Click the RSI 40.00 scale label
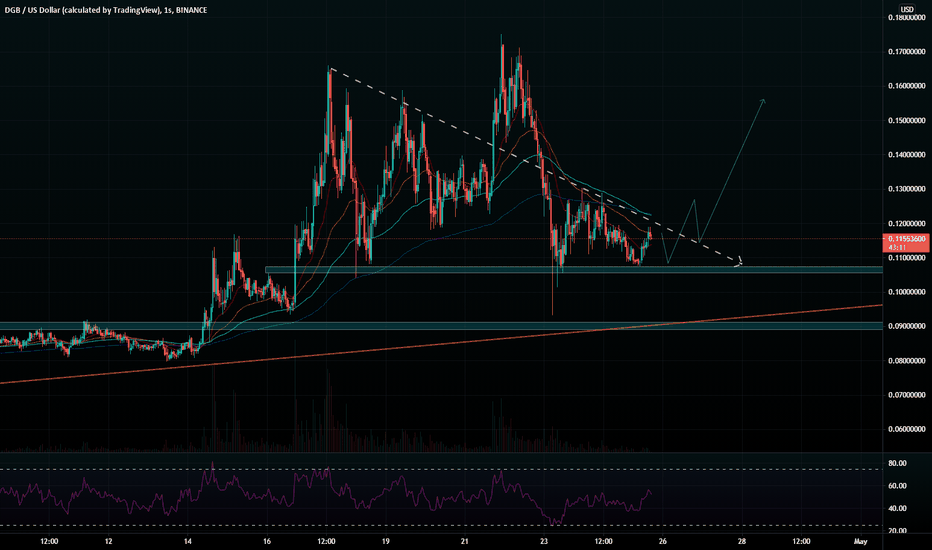The height and width of the screenshot is (550, 932). coord(897,508)
